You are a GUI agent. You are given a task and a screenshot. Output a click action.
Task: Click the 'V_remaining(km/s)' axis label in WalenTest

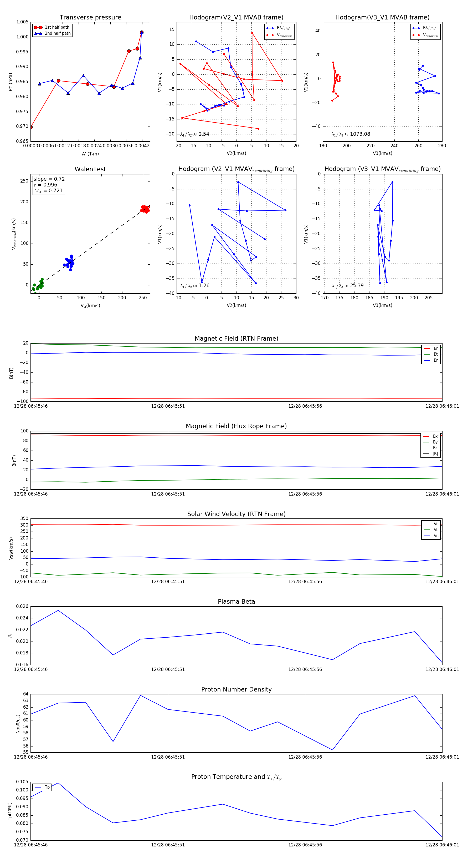pos(14,234)
